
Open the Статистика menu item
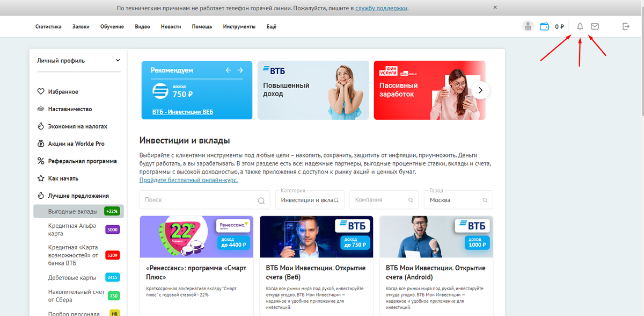(48, 27)
